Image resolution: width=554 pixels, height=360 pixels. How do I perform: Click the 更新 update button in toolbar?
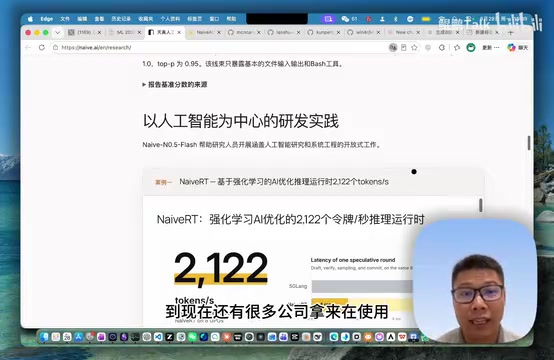(490, 47)
